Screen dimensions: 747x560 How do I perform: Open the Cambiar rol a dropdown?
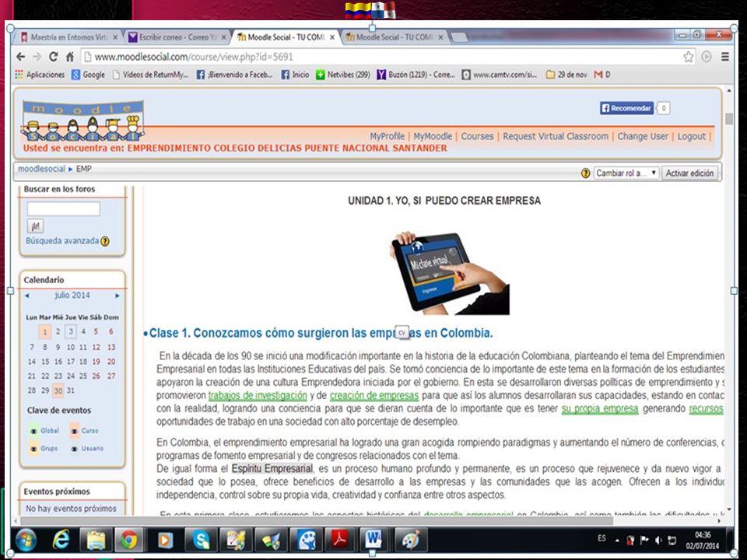point(626,173)
